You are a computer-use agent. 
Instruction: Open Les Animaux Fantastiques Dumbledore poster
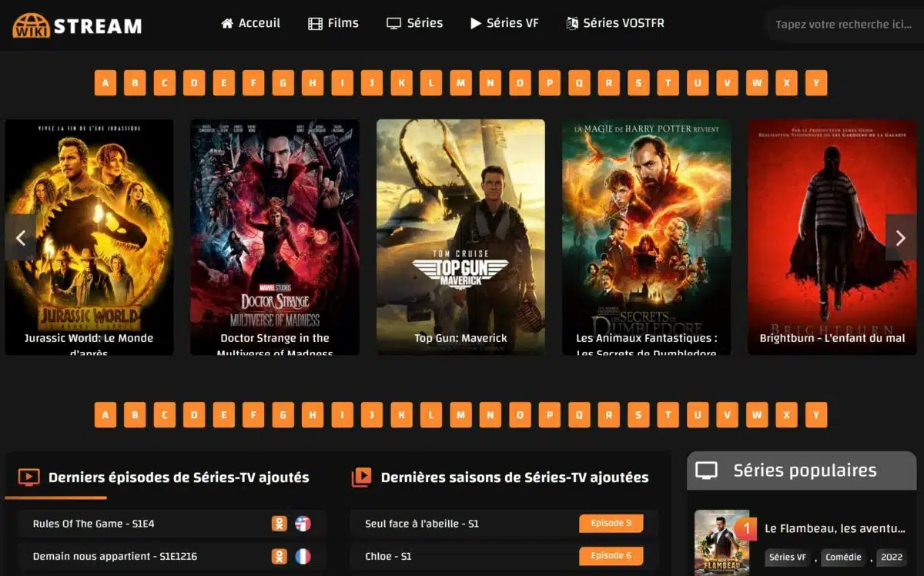(x=646, y=237)
